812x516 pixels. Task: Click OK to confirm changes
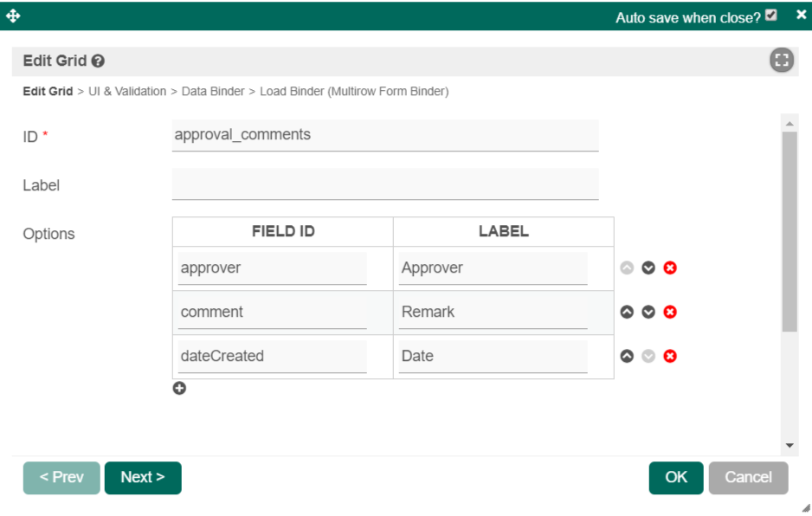coord(676,478)
